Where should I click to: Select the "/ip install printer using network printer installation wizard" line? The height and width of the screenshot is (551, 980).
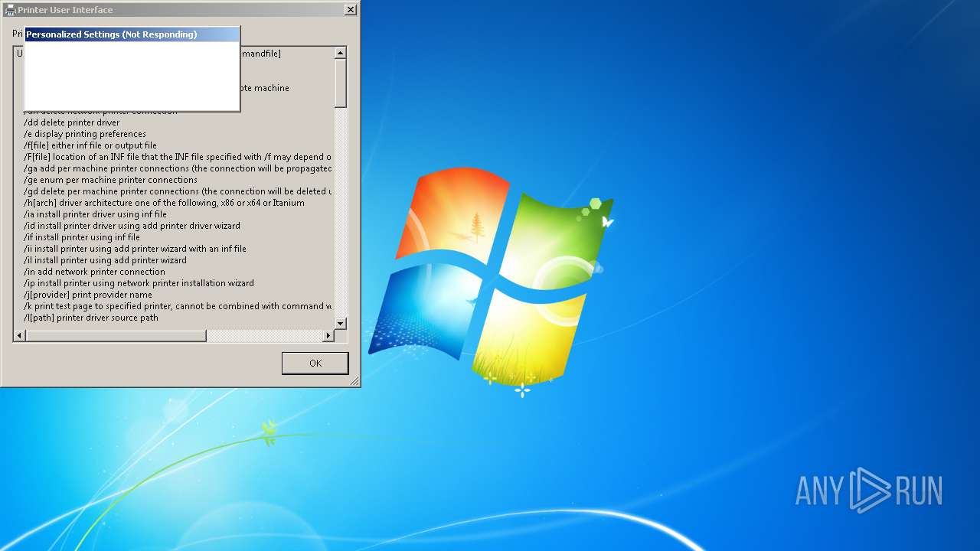[x=139, y=283]
